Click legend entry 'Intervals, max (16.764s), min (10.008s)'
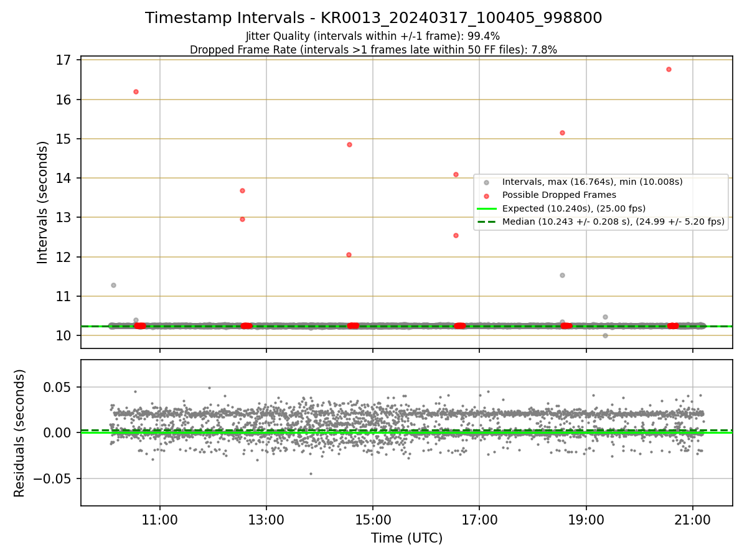This screenshot has width=747, height=560. pyautogui.click(x=593, y=182)
